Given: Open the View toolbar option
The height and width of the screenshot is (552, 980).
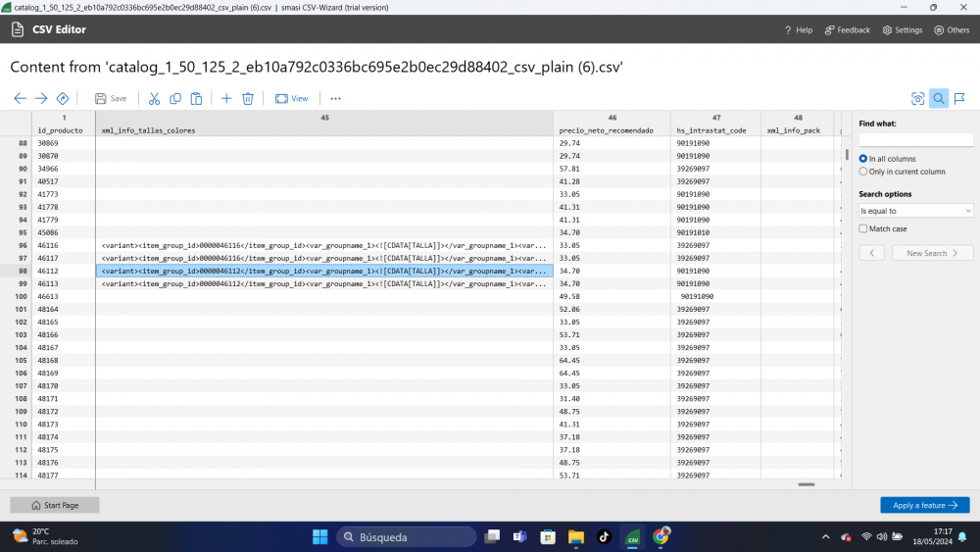Looking at the screenshot, I should [x=292, y=99].
